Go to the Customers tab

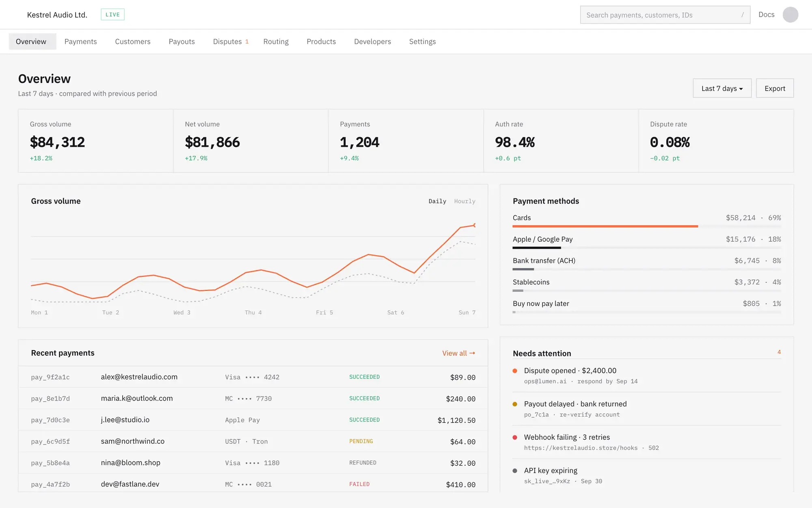(133, 41)
